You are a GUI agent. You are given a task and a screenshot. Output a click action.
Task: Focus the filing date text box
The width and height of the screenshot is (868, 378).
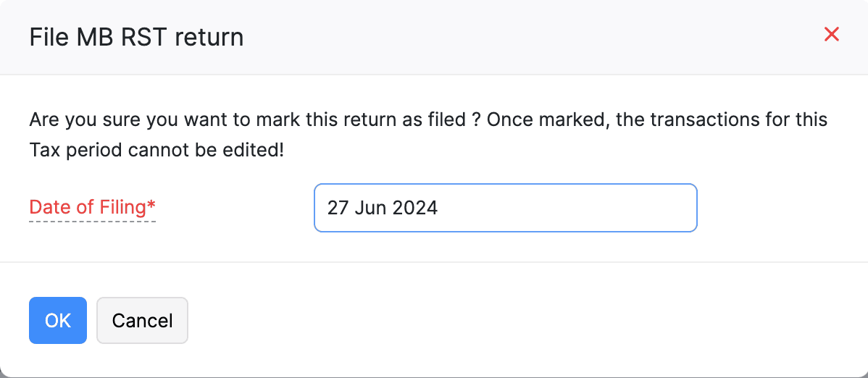coord(505,208)
